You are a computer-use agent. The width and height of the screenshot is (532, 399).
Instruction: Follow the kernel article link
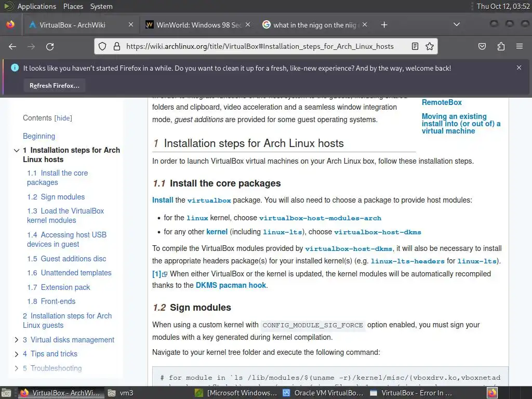[x=217, y=232]
